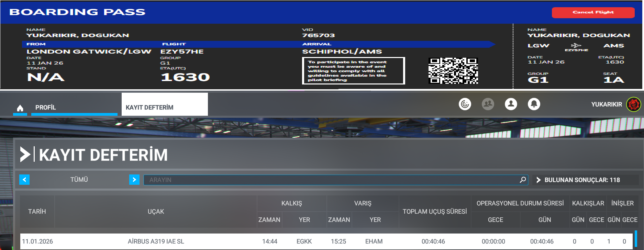Click SCHIPHOL/AMS arrival text
This screenshot has width=644, height=250.
coord(342,52)
